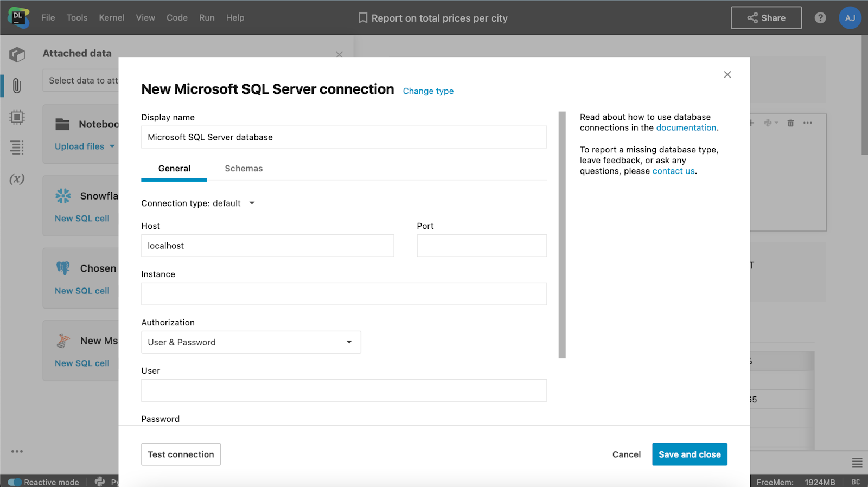Click the Python icon in status bar
Image resolution: width=868 pixels, height=487 pixels.
[100, 482]
